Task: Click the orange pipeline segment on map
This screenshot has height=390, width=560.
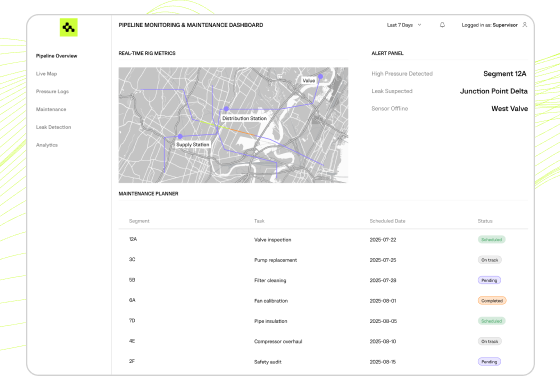Action: pos(241,131)
